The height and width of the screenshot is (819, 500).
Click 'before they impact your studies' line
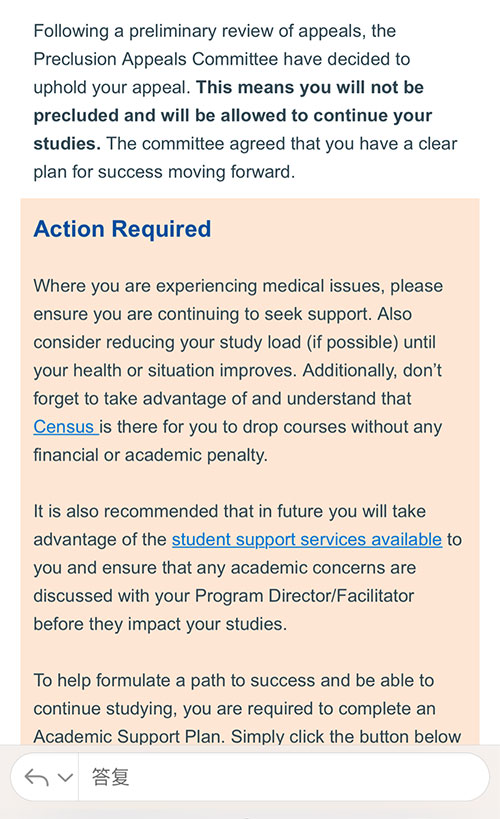click(x=160, y=624)
